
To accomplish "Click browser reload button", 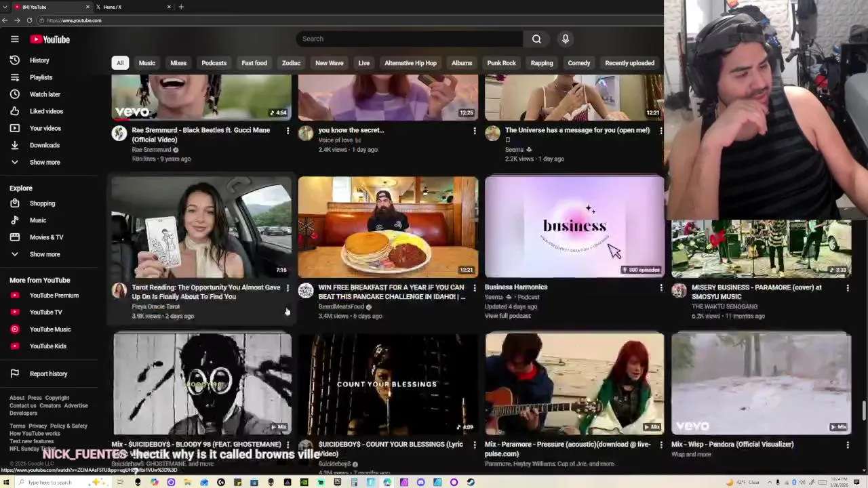I will click(x=29, y=20).
